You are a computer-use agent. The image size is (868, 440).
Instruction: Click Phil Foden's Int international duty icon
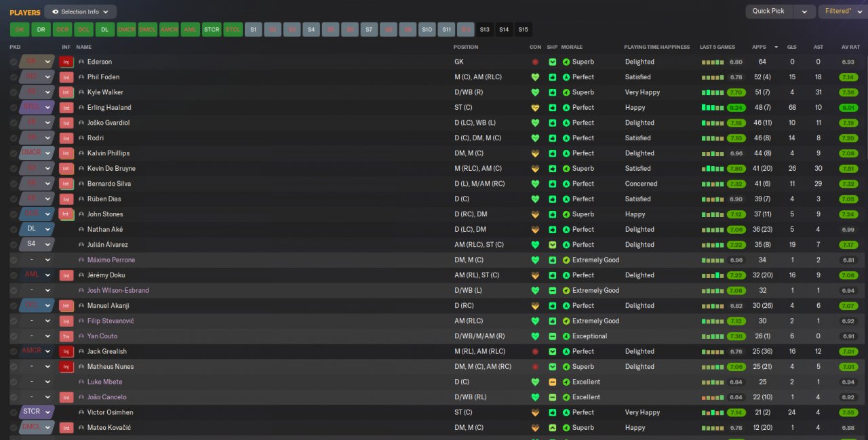(x=66, y=77)
